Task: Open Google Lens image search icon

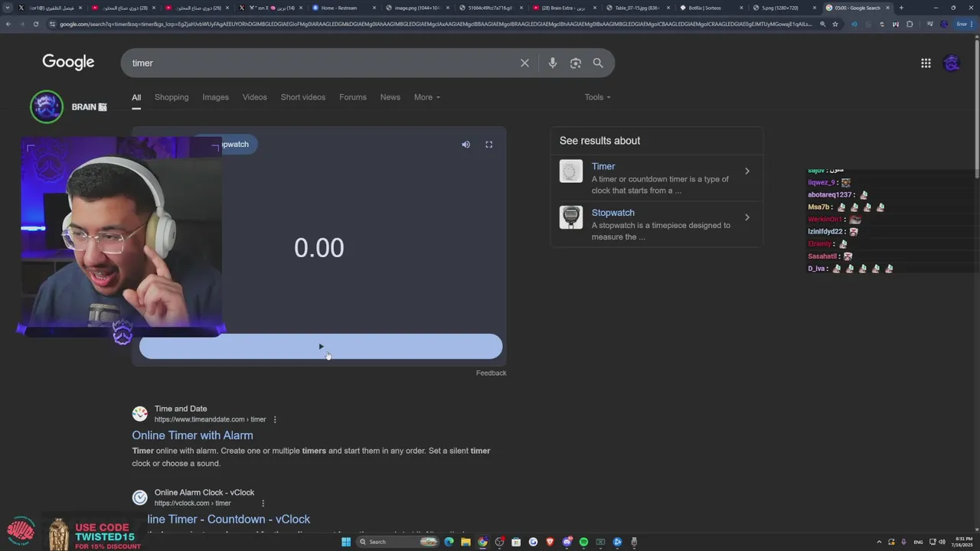Action: (x=576, y=63)
